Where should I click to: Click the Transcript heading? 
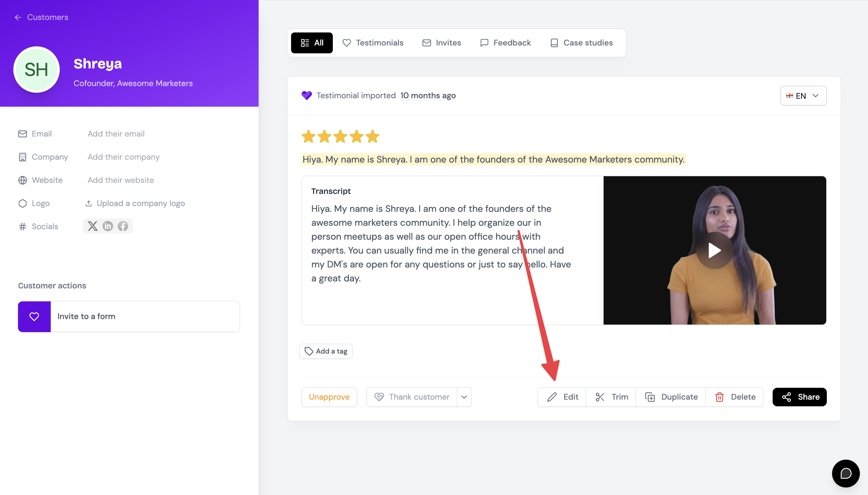coord(331,191)
